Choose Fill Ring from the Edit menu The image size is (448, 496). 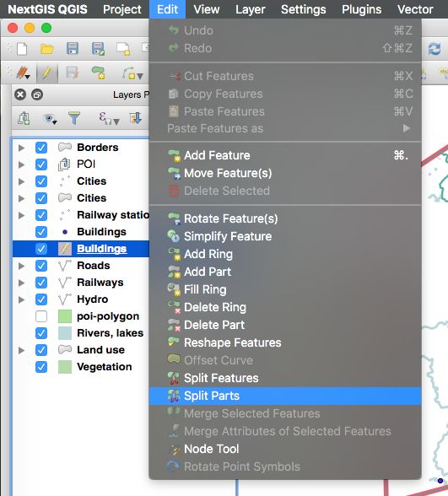point(285,289)
